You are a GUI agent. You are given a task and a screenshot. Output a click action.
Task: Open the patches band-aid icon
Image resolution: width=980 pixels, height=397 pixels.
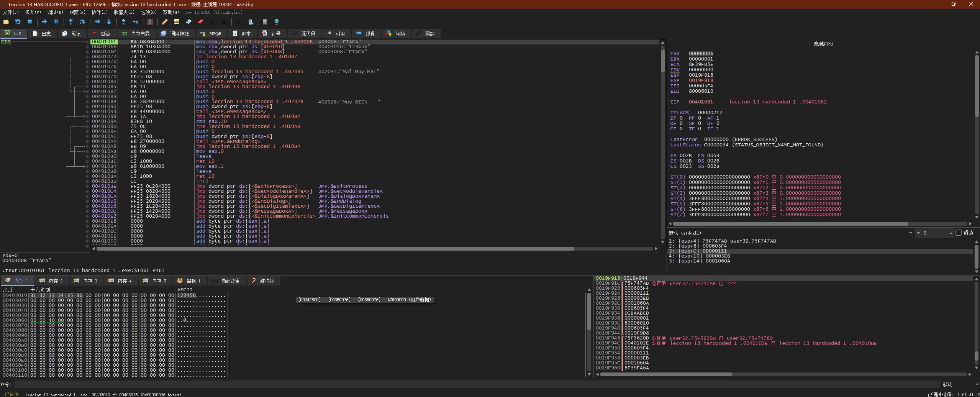[164, 22]
